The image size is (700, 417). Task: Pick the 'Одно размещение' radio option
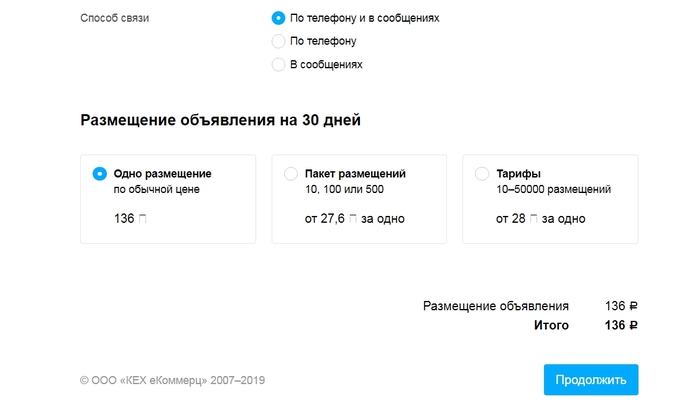(x=100, y=173)
